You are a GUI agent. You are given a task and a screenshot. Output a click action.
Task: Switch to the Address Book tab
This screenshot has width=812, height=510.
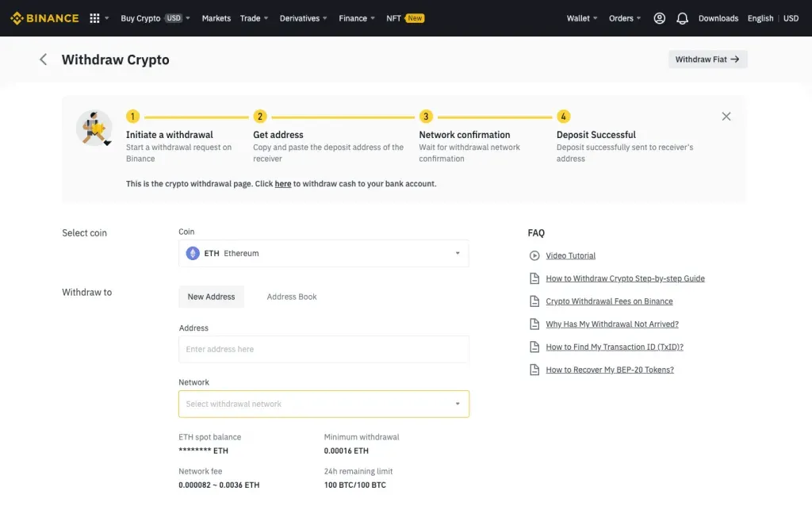[x=292, y=297]
